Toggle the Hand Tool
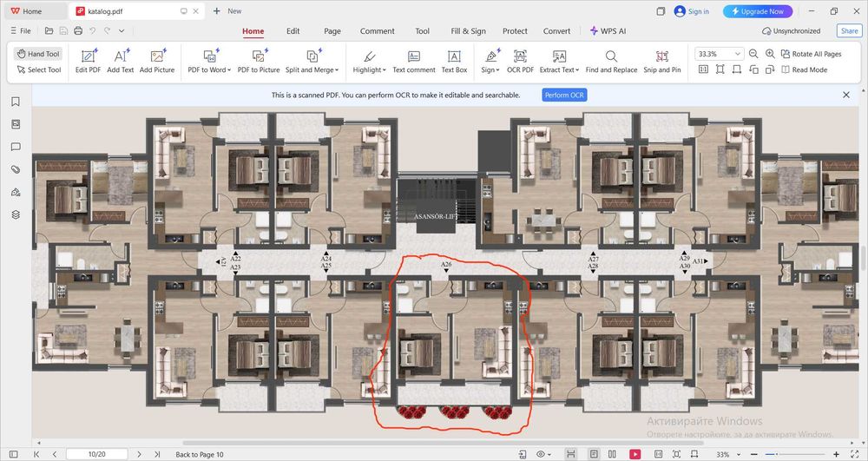 click(x=37, y=54)
